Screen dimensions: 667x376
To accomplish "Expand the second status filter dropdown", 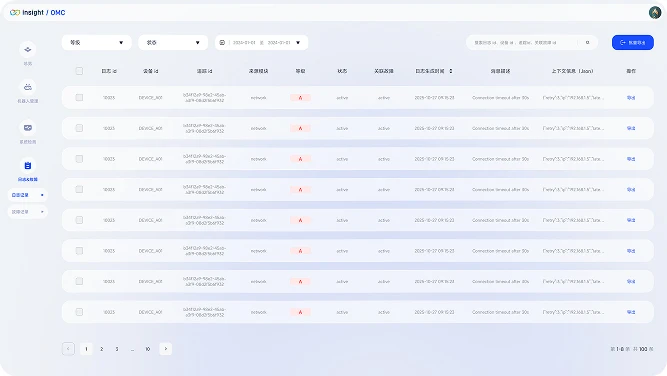I will coord(173,43).
